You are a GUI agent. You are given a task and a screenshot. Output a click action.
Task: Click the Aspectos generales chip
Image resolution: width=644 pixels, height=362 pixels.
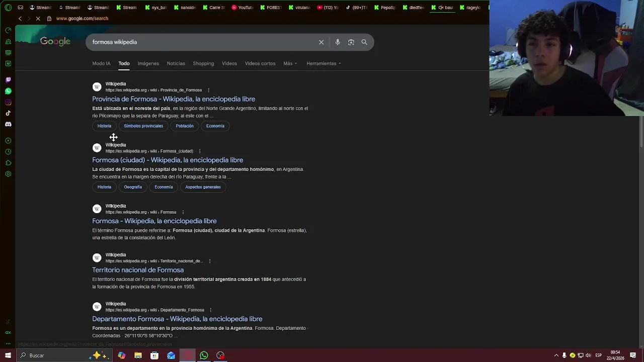[x=203, y=187]
